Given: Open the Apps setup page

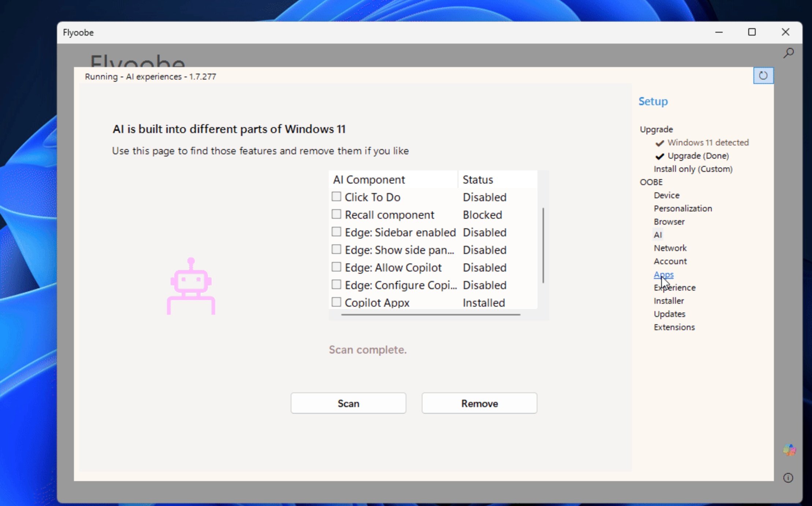Looking at the screenshot, I should [663, 274].
